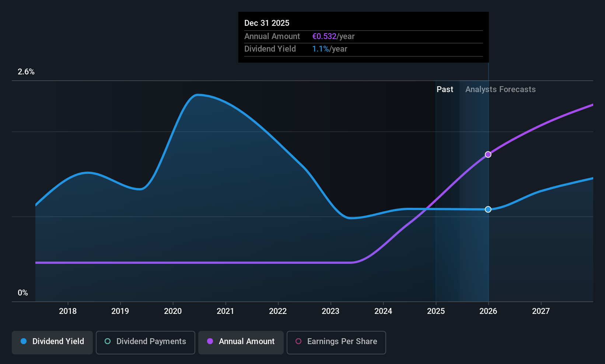This screenshot has width=605, height=364.
Task: Select the blue dividend yield marker at 2026
Action: point(488,209)
